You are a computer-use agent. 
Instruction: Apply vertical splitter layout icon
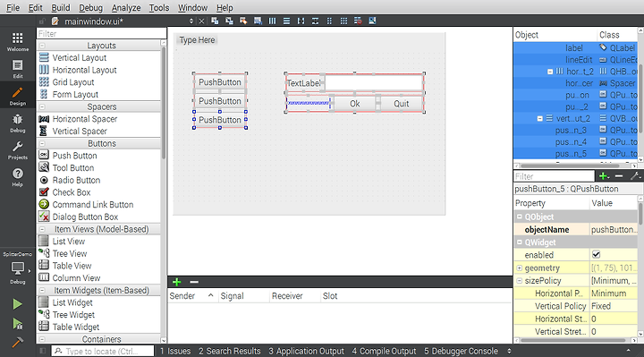coord(315,21)
